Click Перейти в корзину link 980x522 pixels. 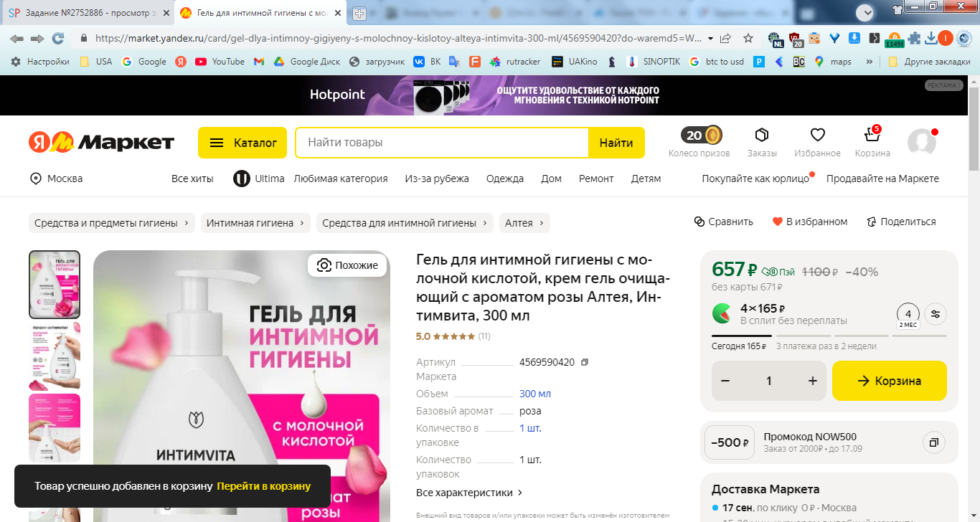click(x=264, y=486)
